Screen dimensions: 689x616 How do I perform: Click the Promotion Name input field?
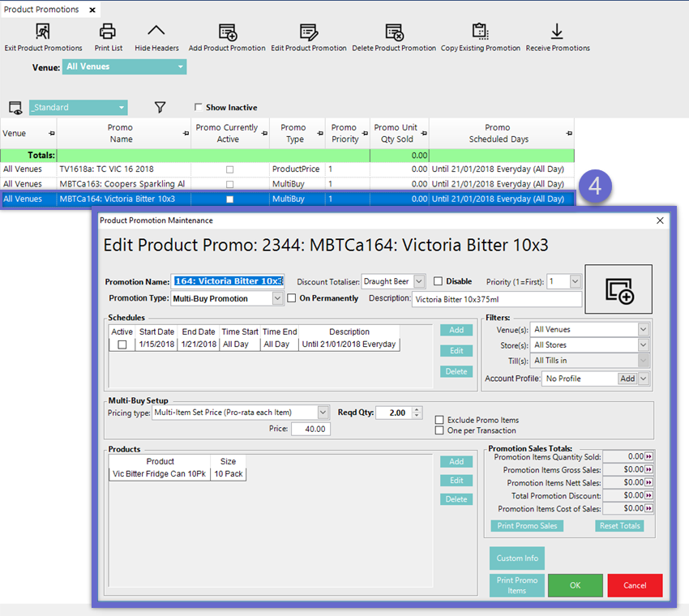[228, 281]
